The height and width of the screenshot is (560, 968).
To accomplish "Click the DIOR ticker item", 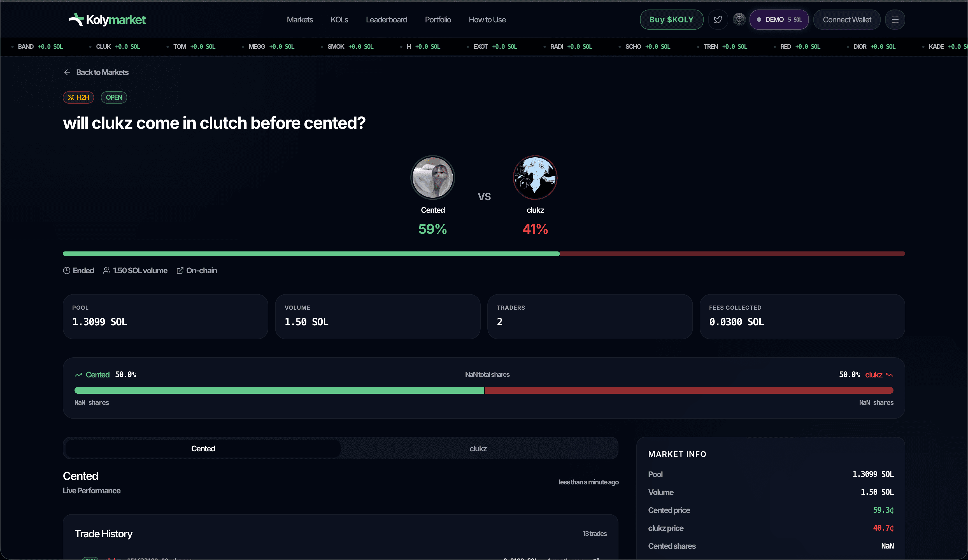I will pos(871,46).
